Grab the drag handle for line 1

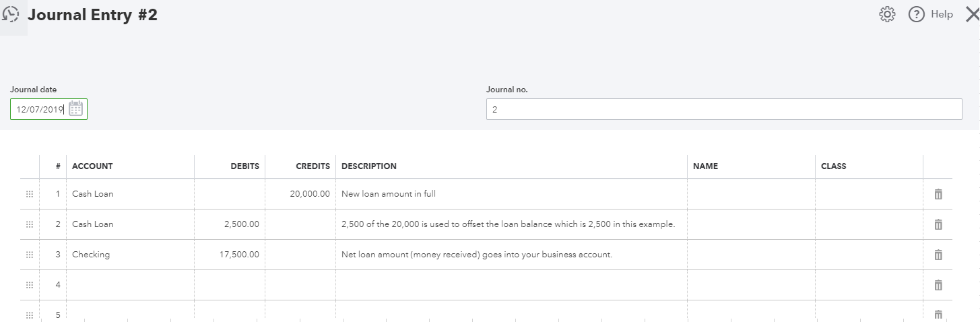30,194
